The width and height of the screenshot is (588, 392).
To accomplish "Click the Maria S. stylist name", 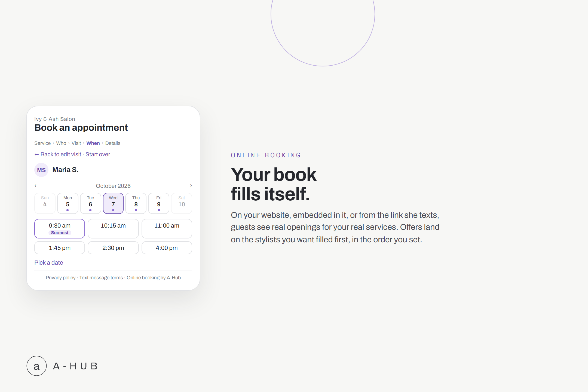I will (65, 170).
